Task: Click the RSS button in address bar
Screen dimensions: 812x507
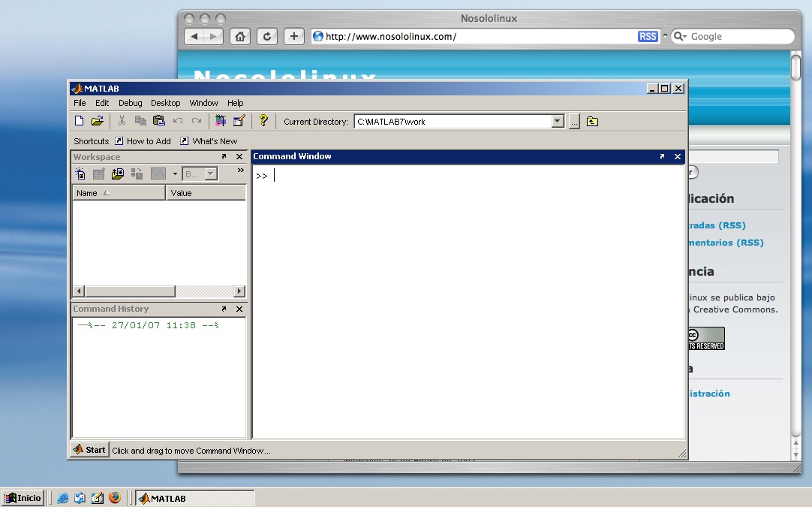Action: pos(648,36)
